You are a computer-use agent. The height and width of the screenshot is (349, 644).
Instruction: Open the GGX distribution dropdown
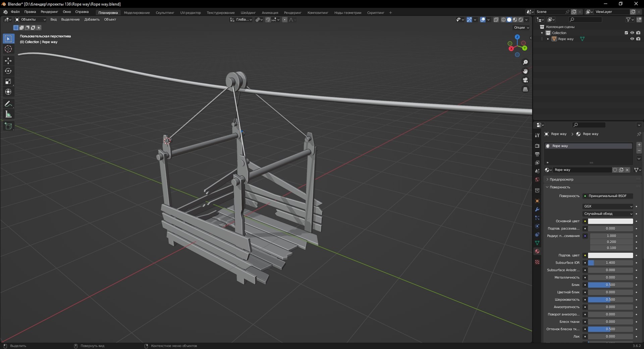tap(608, 206)
